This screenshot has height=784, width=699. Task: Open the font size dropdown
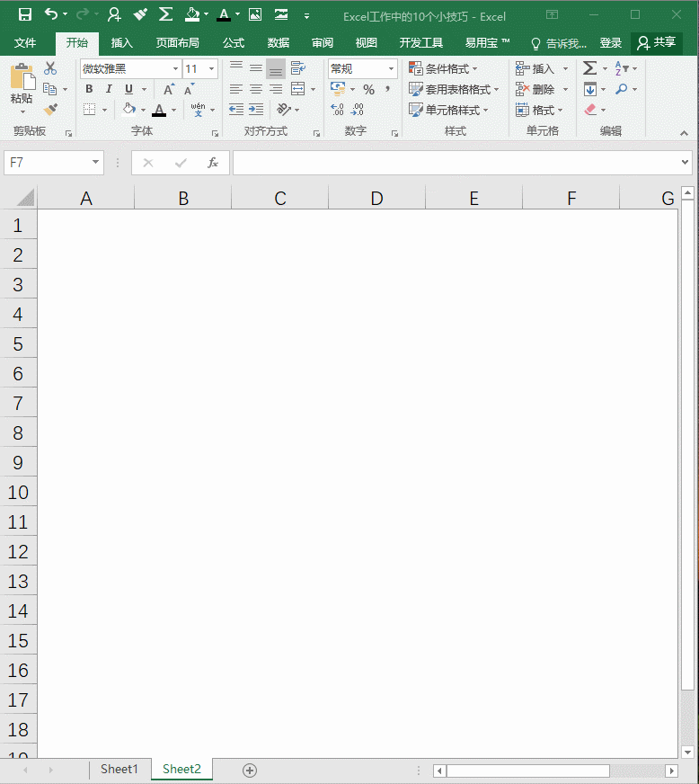pos(211,68)
